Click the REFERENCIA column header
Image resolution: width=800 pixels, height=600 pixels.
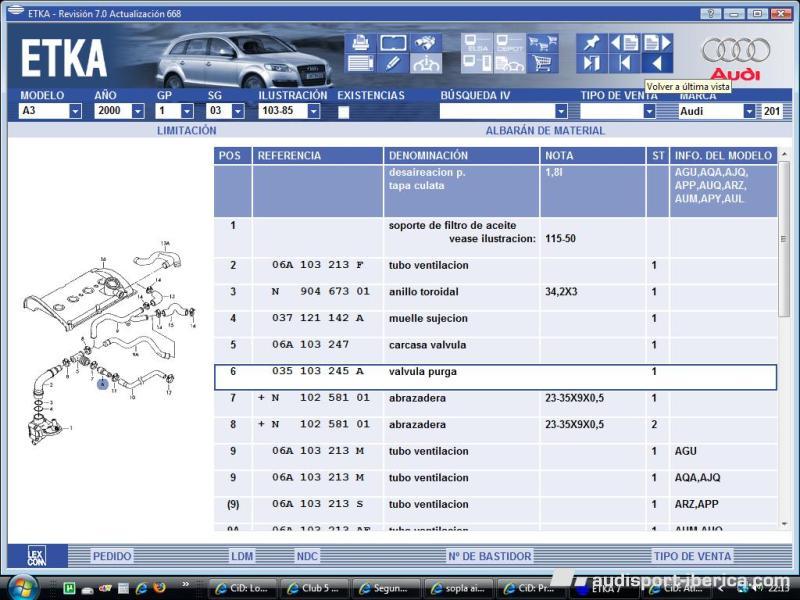317,156
